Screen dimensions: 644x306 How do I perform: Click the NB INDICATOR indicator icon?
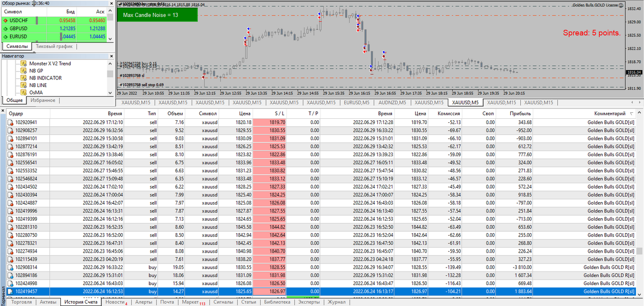click(23, 78)
